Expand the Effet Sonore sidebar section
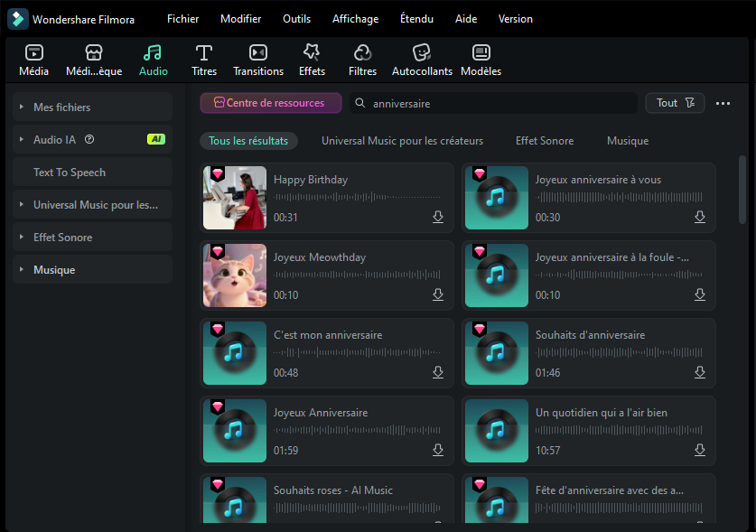The image size is (756, 532). 91,237
